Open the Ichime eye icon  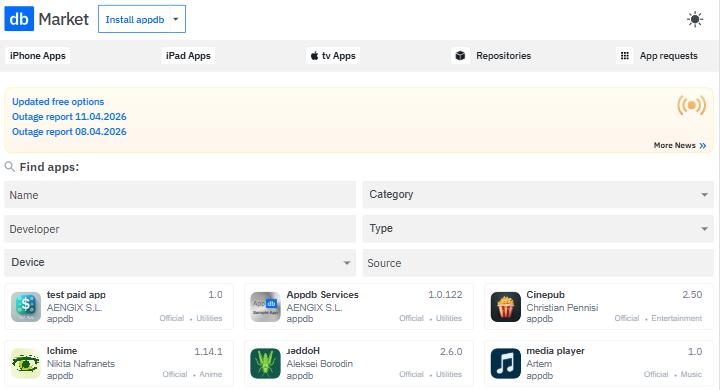pos(26,363)
